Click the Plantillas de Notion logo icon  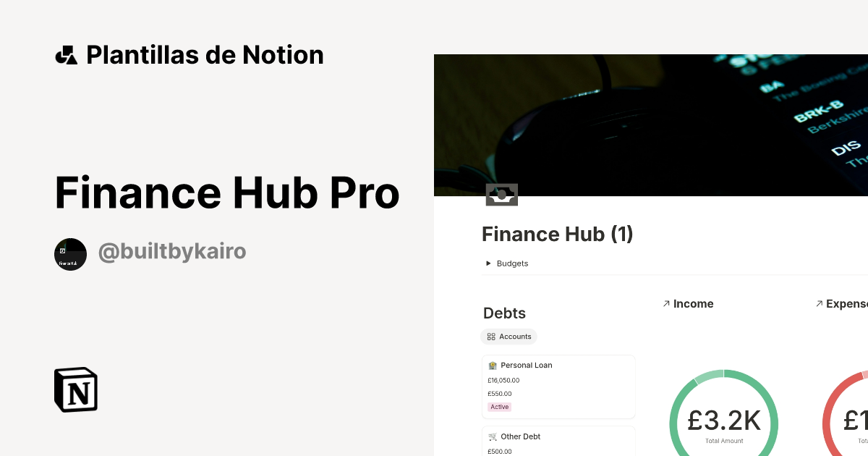click(x=67, y=54)
